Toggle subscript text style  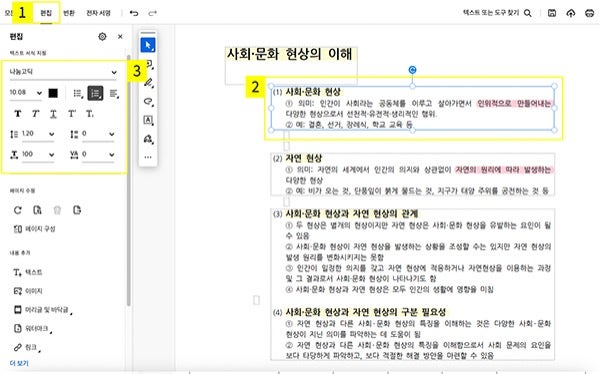(x=90, y=114)
